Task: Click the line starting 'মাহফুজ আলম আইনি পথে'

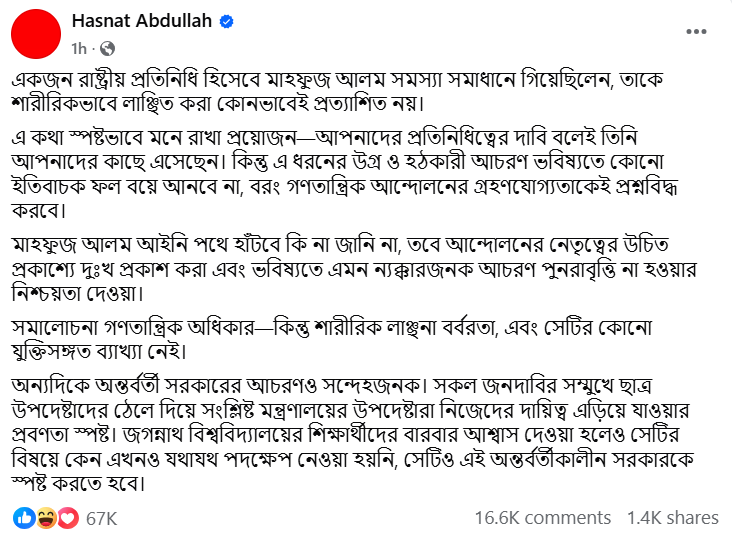Action: tap(340, 245)
